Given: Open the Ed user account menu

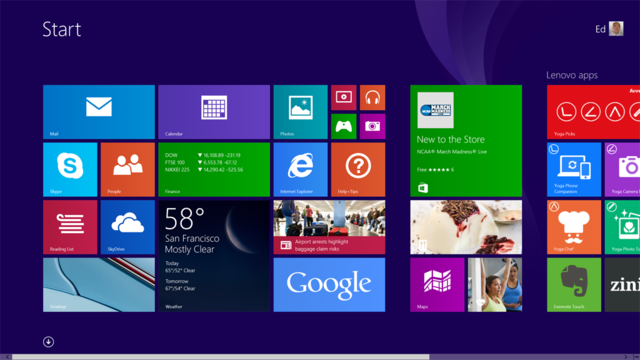Looking at the screenshot, I should click(609, 29).
